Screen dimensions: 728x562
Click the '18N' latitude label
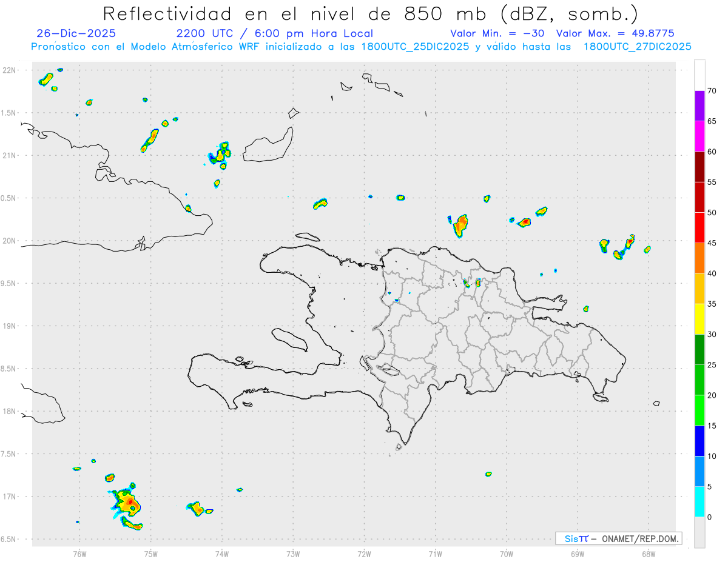[x=10, y=412]
